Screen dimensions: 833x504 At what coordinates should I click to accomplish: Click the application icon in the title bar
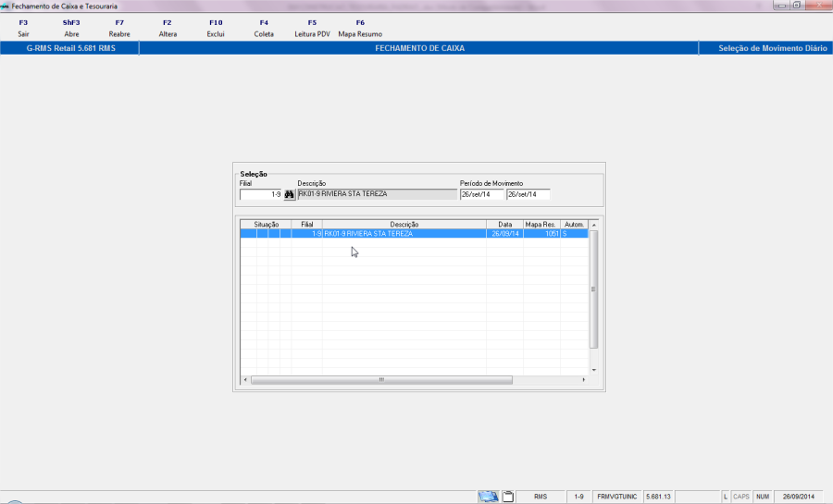[6, 6]
